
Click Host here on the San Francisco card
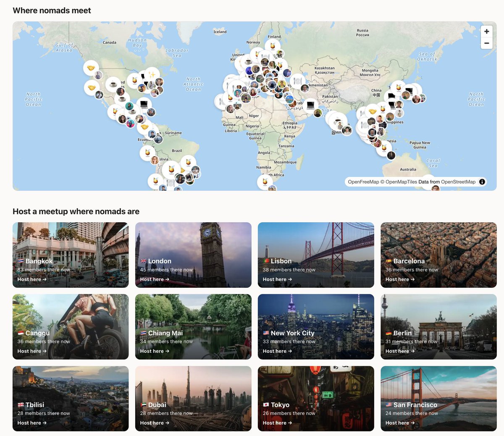400,423
